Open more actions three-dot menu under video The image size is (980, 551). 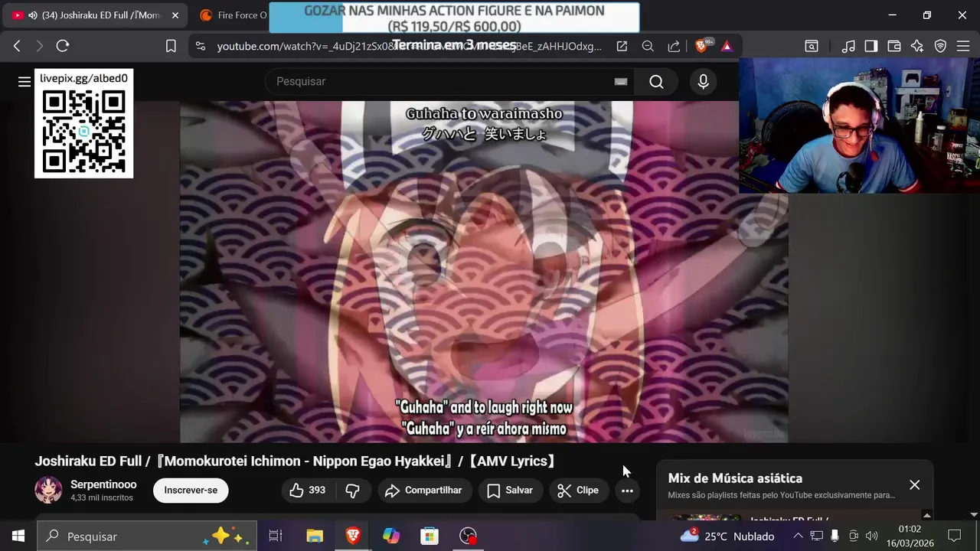(x=627, y=491)
